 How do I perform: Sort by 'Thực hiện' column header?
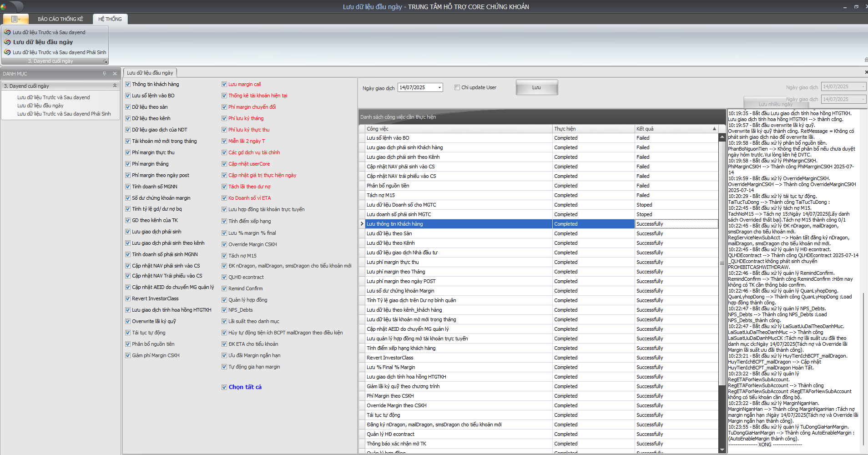pyautogui.click(x=594, y=129)
